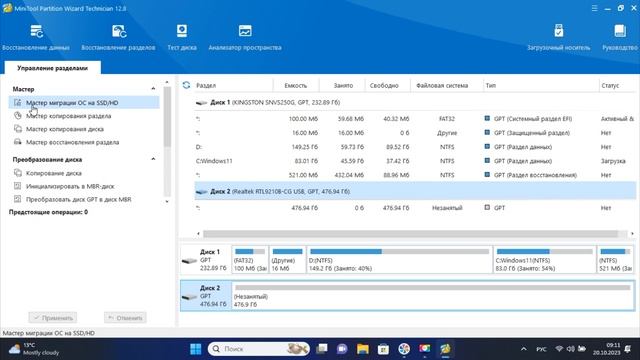Start the OS migration to SSD/HD wizard
This screenshot has height=360, width=640.
[x=84, y=102]
